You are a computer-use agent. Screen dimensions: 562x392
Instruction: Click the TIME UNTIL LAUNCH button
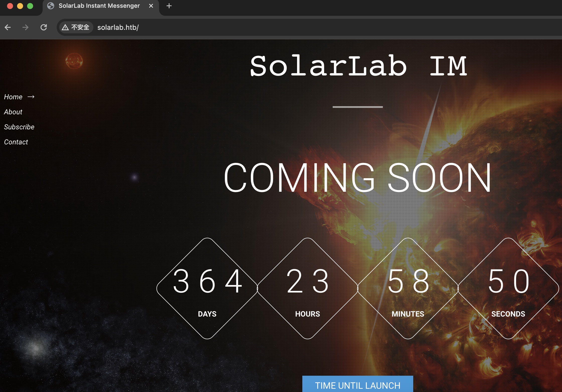tap(358, 384)
